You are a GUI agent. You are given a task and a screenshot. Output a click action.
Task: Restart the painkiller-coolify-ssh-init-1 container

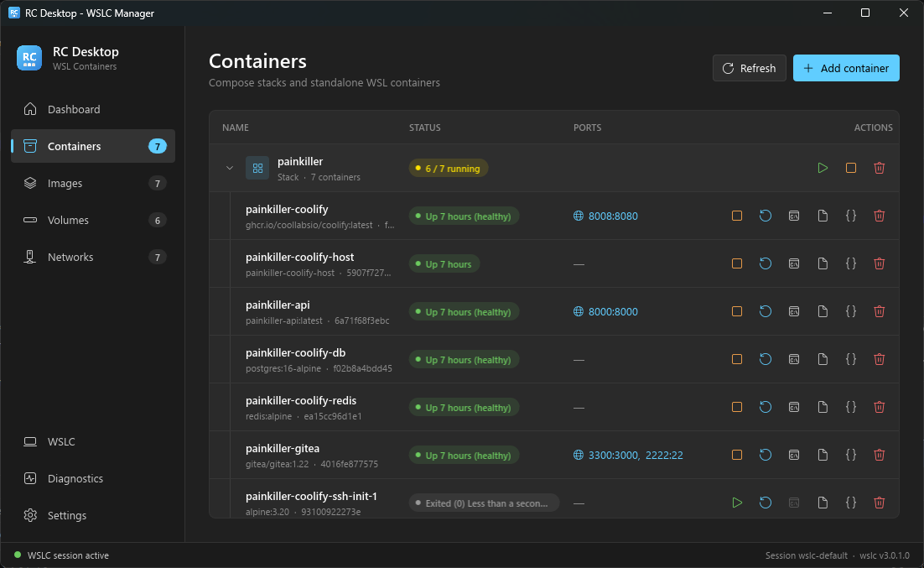click(x=766, y=503)
